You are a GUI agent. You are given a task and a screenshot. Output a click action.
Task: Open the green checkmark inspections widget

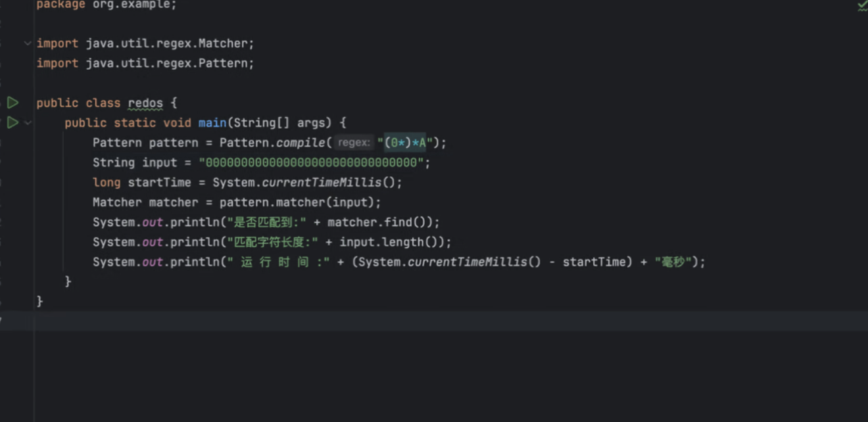(861, 6)
